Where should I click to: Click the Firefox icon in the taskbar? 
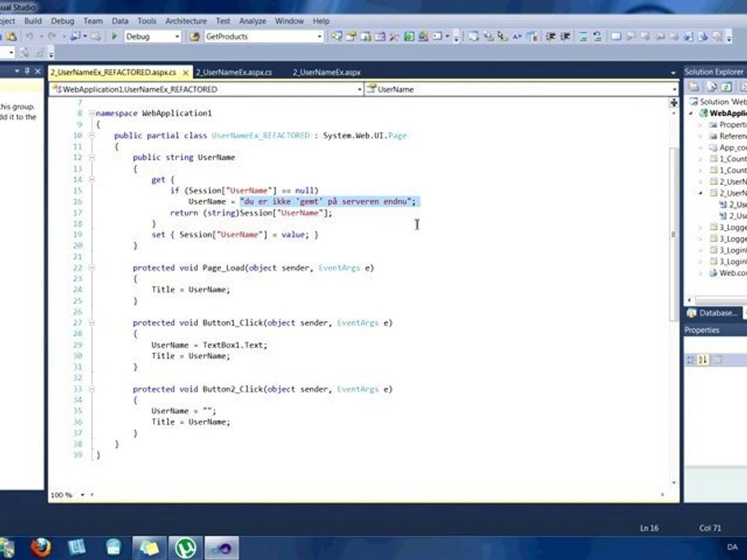point(40,548)
